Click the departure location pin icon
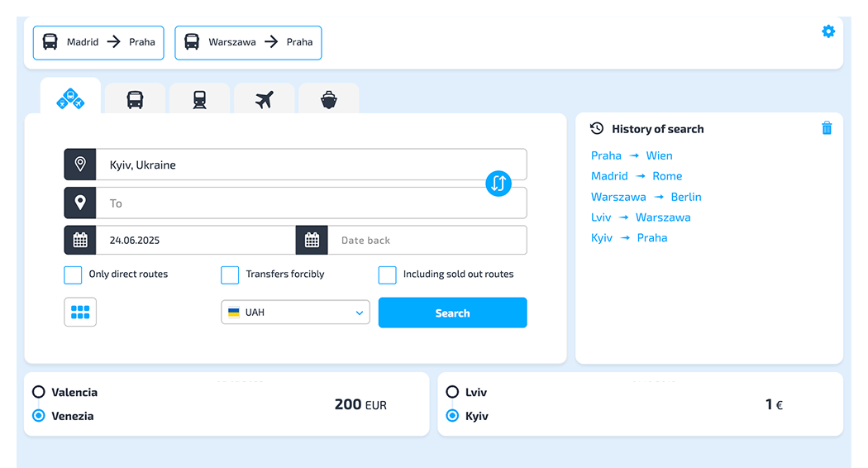868x468 pixels. 80,164
